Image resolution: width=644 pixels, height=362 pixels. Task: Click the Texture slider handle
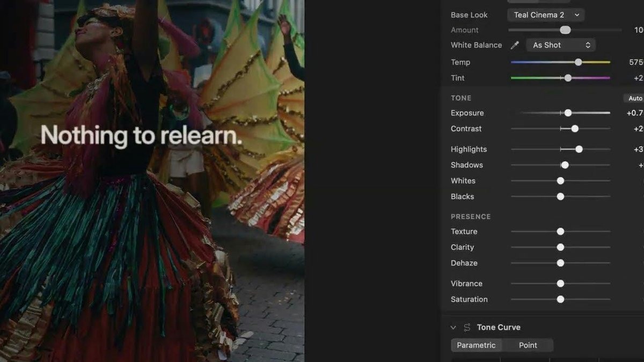click(x=560, y=232)
